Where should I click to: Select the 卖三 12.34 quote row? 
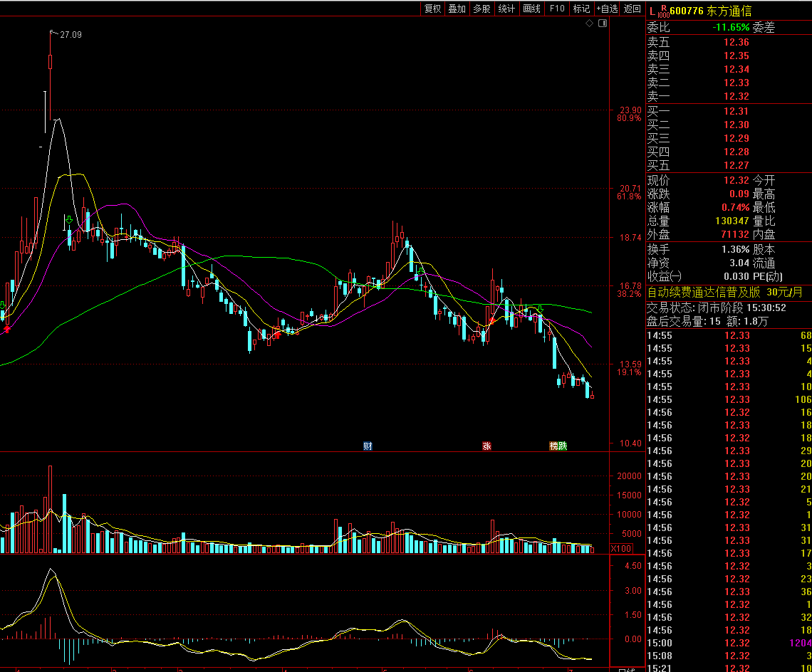click(729, 69)
